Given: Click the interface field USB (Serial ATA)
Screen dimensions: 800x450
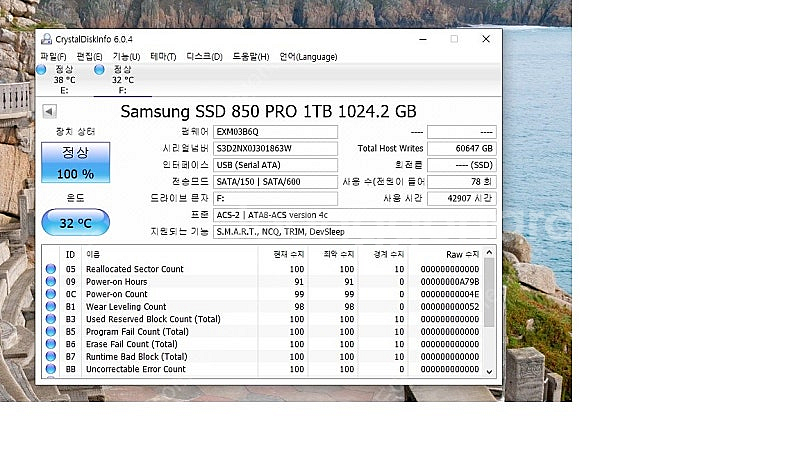Looking at the screenshot, I should [x=275, y=165].
